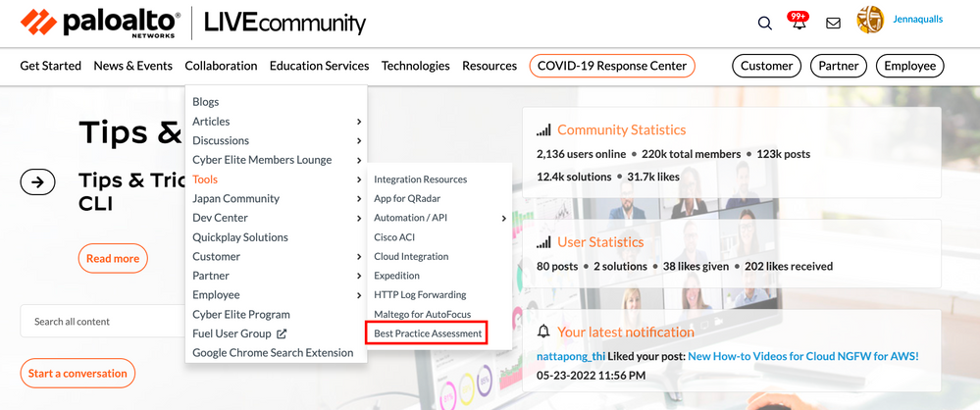Expand the Dev Center submenu arrow

pos(359,219)
